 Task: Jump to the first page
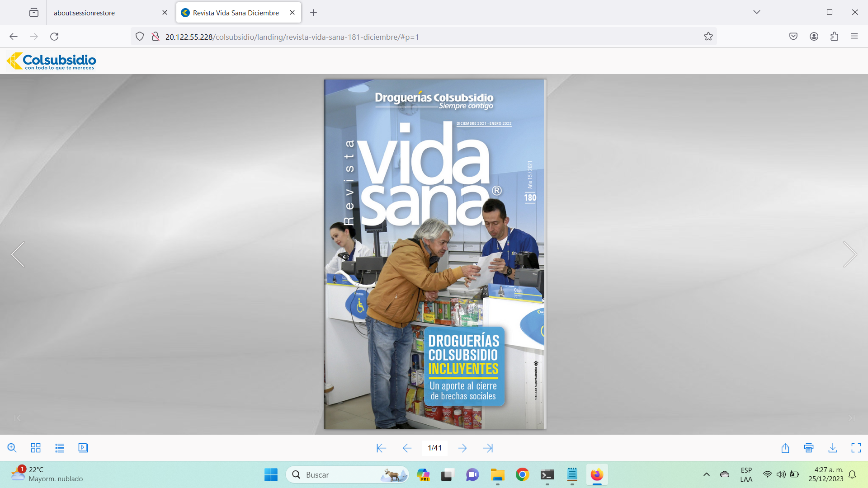pos(381,448)
